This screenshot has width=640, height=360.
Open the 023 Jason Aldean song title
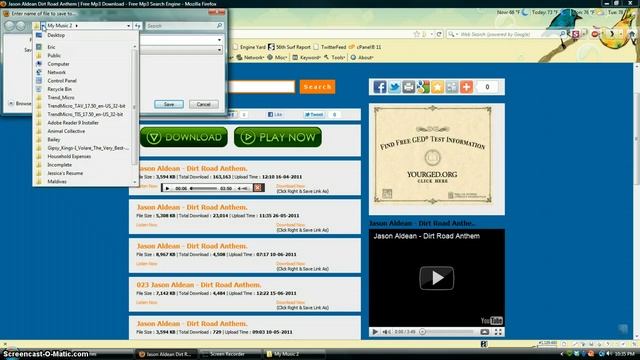click(199, 284)
